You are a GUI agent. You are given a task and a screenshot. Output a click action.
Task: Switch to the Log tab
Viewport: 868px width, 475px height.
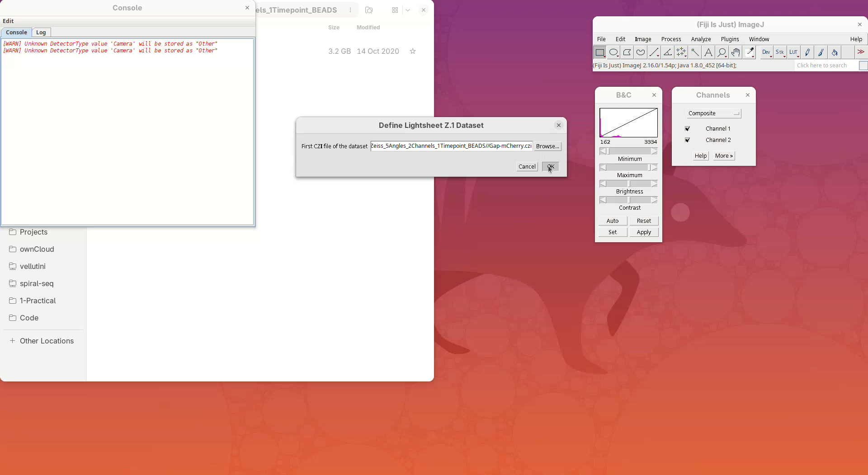pos(41,33)
